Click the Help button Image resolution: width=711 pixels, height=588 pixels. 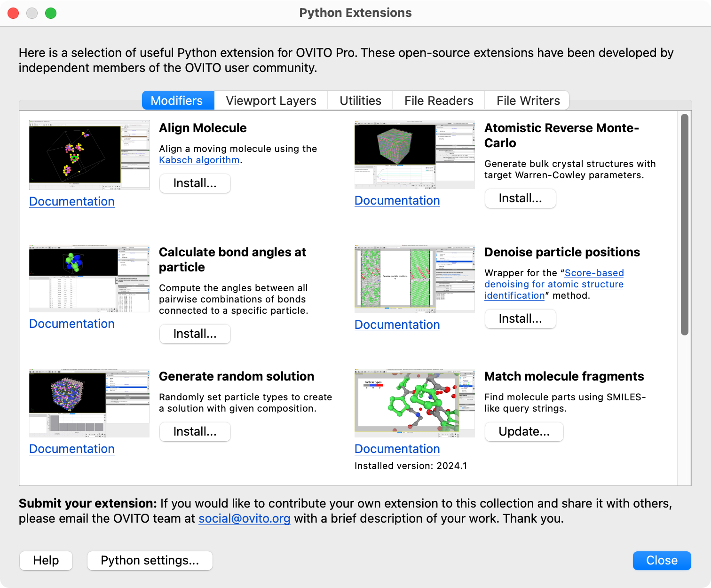[46, 561]
